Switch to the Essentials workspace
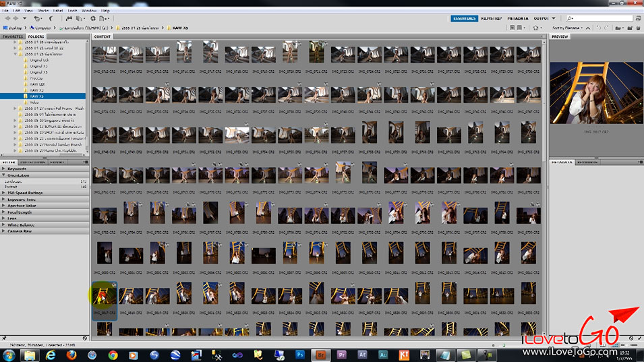Image resolution: width=644 pixels, height=362 pixels. tap(464, 18)
